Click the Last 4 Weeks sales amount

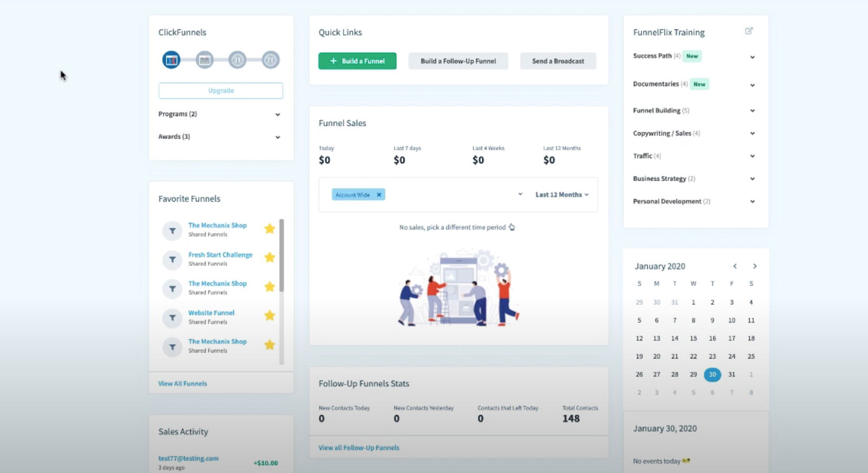pyautogui.click(x=478, y=160)
